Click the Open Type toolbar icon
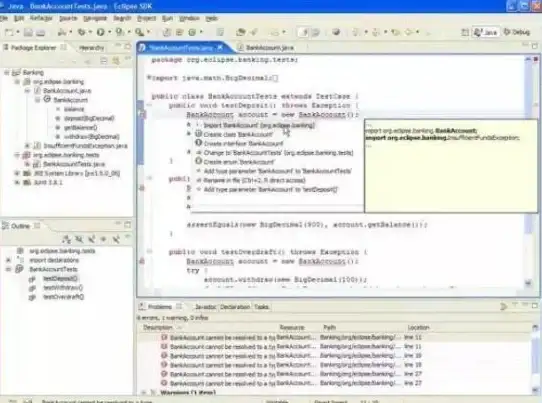Image resolution: width=542 pixels, height=403 pixels. point(240,32)
